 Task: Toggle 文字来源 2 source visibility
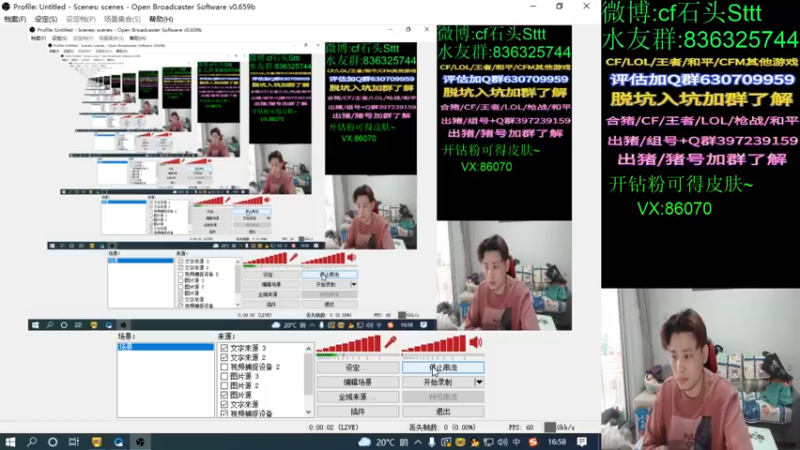click(x=224, y=357)
